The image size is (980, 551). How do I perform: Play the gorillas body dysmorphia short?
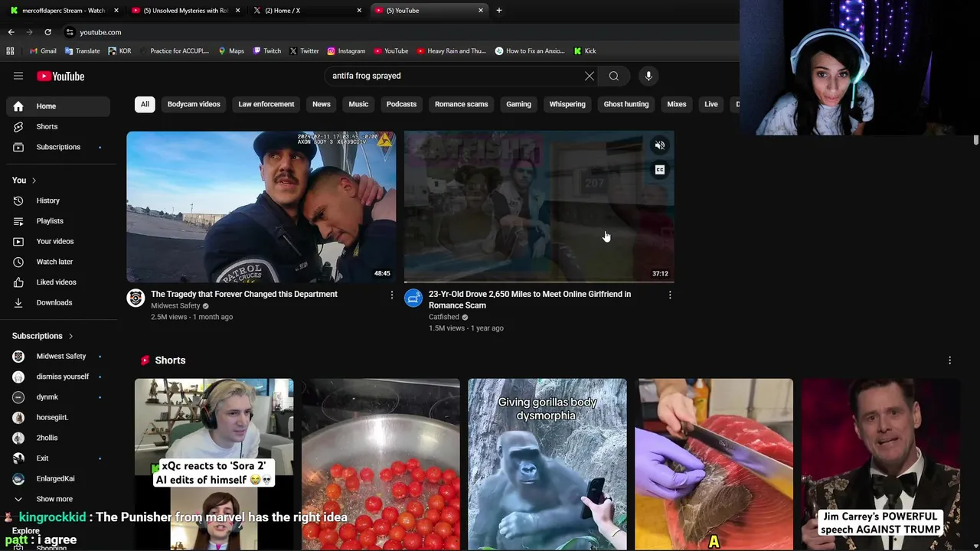coord(547,465)
